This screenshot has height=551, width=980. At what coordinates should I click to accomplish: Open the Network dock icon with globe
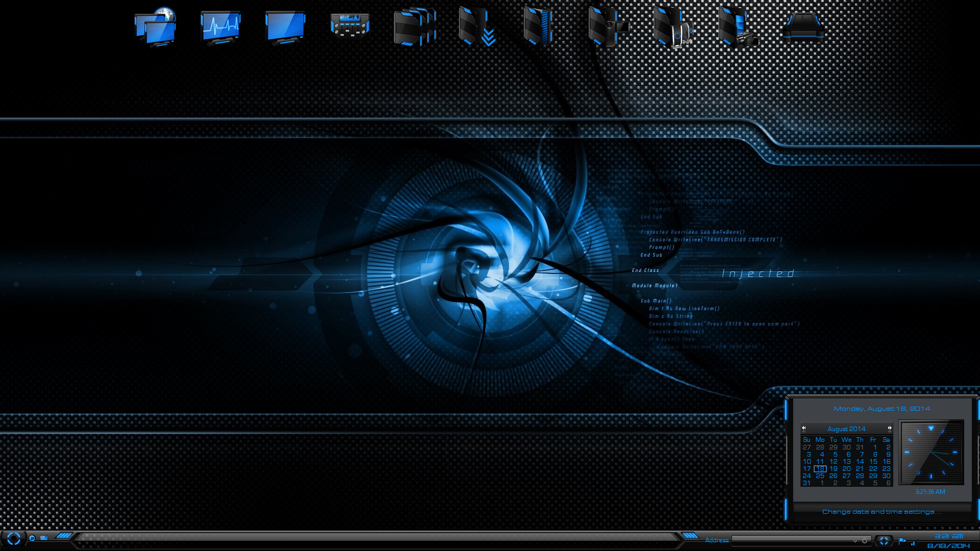point(156,27)
